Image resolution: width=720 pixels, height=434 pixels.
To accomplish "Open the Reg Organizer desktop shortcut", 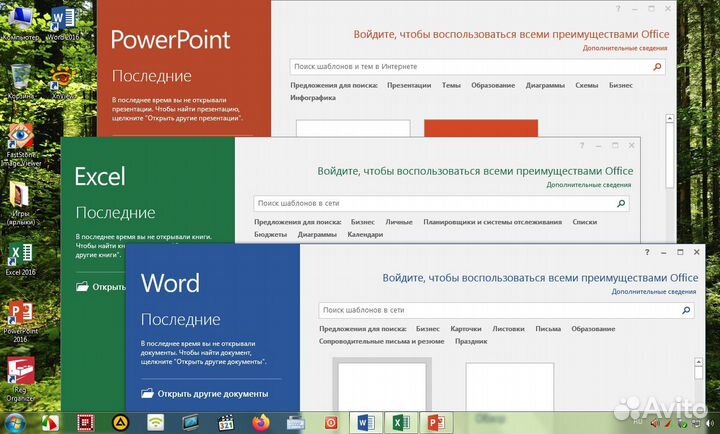I will [20, 379].
